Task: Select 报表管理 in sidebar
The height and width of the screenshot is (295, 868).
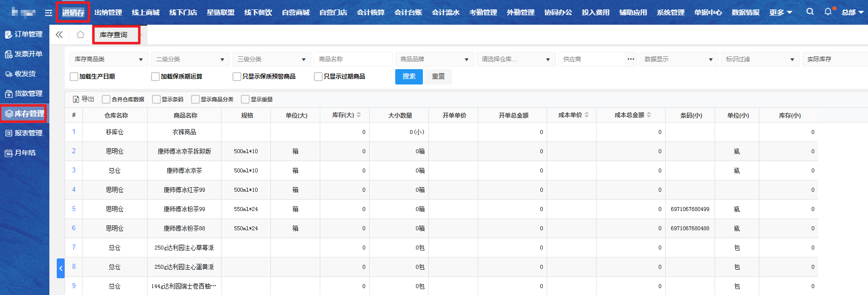Action: [24, 133]
